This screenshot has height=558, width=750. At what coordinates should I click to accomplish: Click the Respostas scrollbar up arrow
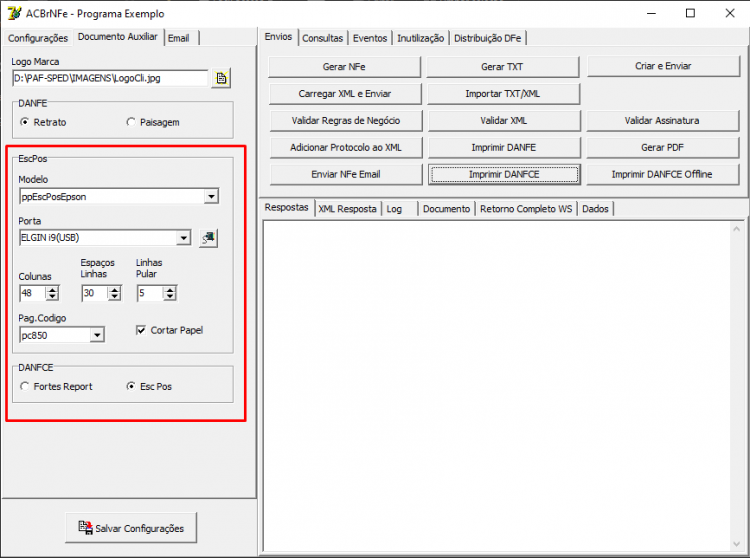(x=736, y=229)
